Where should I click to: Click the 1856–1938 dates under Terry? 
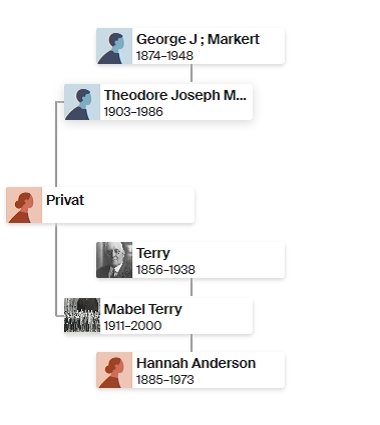(166, 270)
